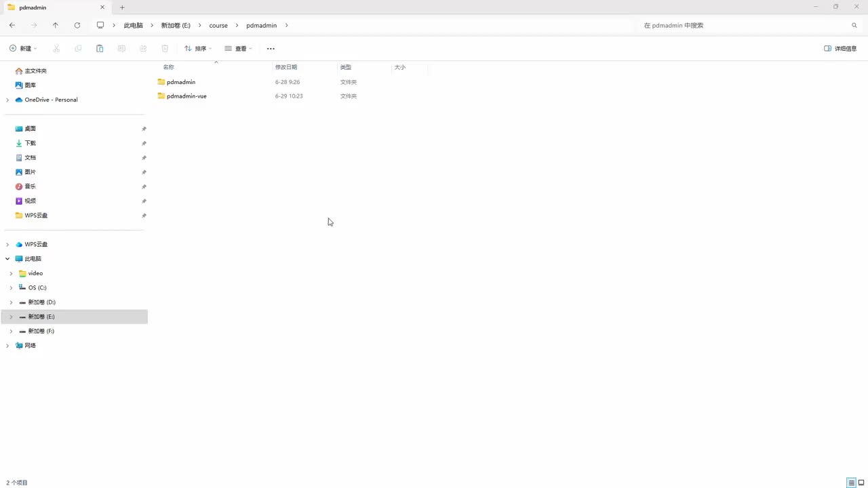
Task: Click the pdmadmin-vue folder icon
Action: (161, 96)
